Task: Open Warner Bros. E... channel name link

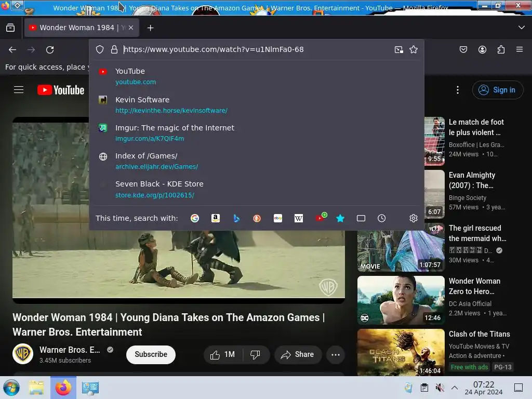Action: (70, 350)
